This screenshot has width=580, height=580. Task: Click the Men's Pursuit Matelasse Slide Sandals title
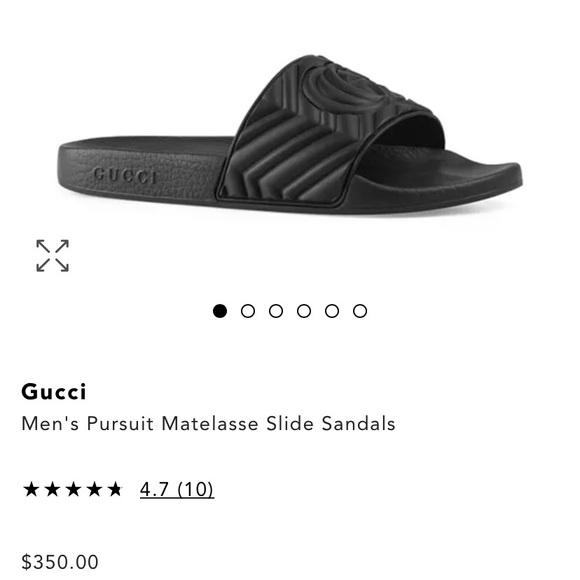coord(209,424)
